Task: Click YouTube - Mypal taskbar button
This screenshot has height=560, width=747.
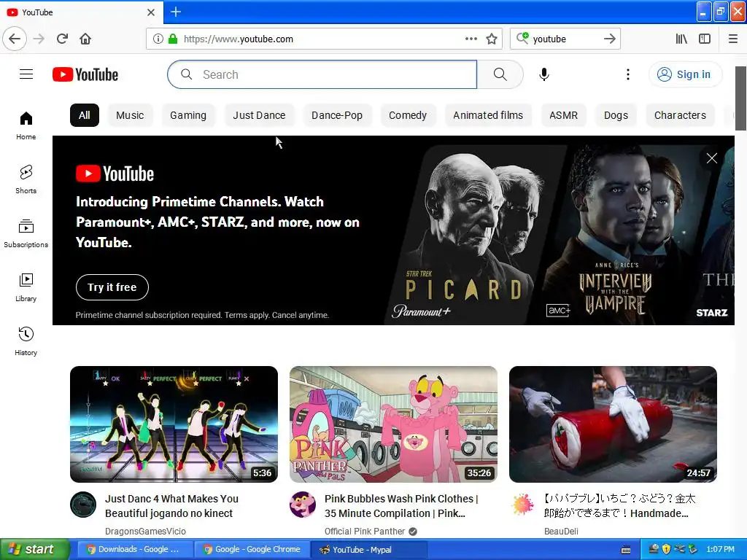Action: [x=368, y=549]
